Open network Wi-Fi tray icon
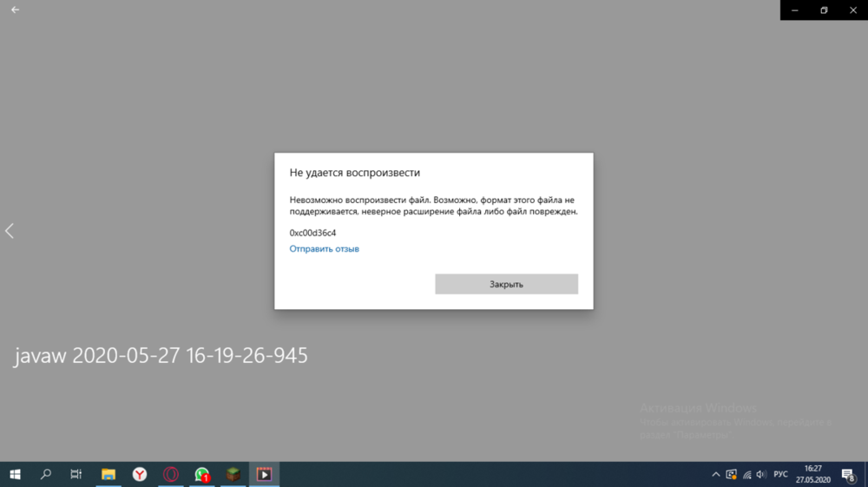Viewport: 868px width, 487px height. point(746,474)
